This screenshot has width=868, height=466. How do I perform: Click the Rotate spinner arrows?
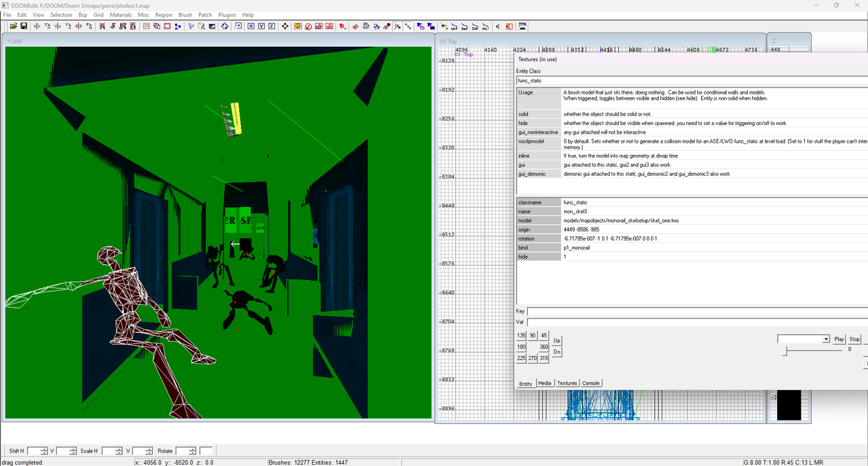pyautogui.click(x=193, y=451)
